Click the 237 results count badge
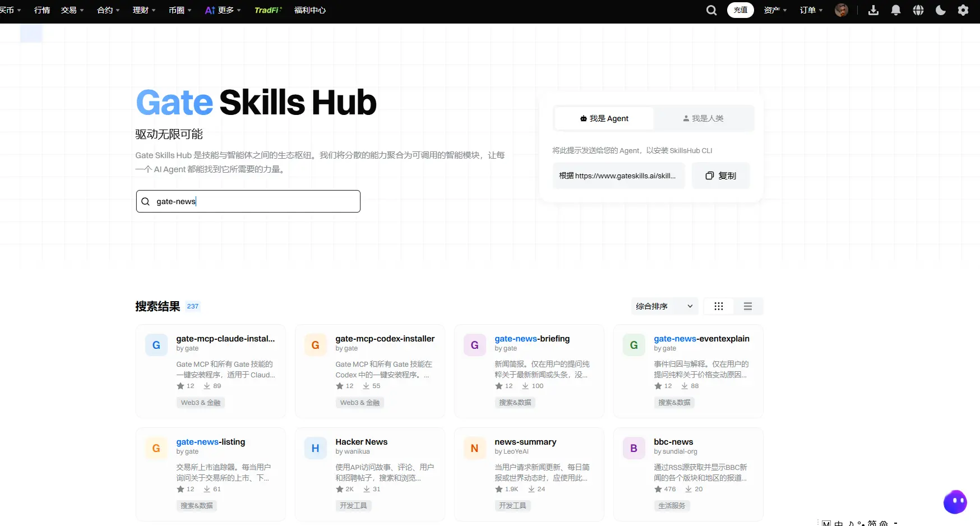Image resolution: width=980 pixels, height=526 pixels. (x=193, y=306)
